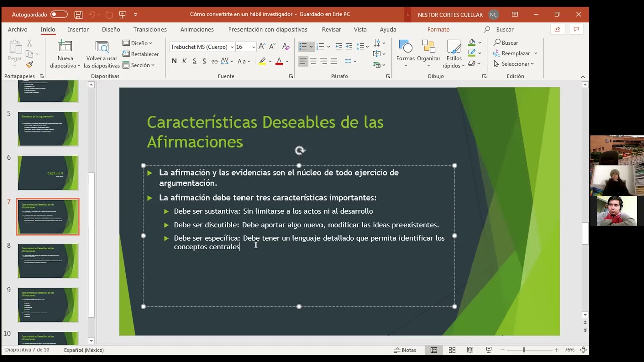Toggle bullet list button
This screenshot has width=644, height=362.
303,47
